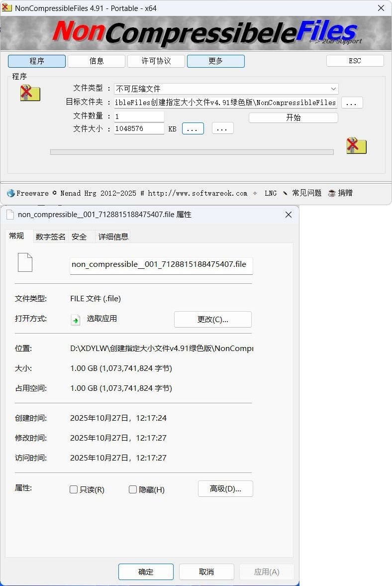Click the blank file icon in properties
This screenshot has width=392, height=586.
25,262
